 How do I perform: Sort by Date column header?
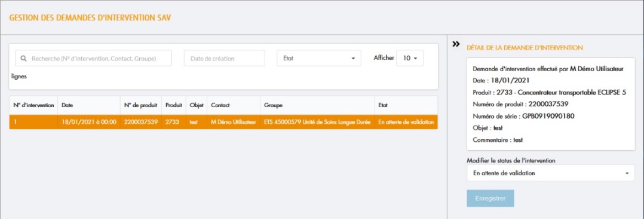click(x=89, y=105)
